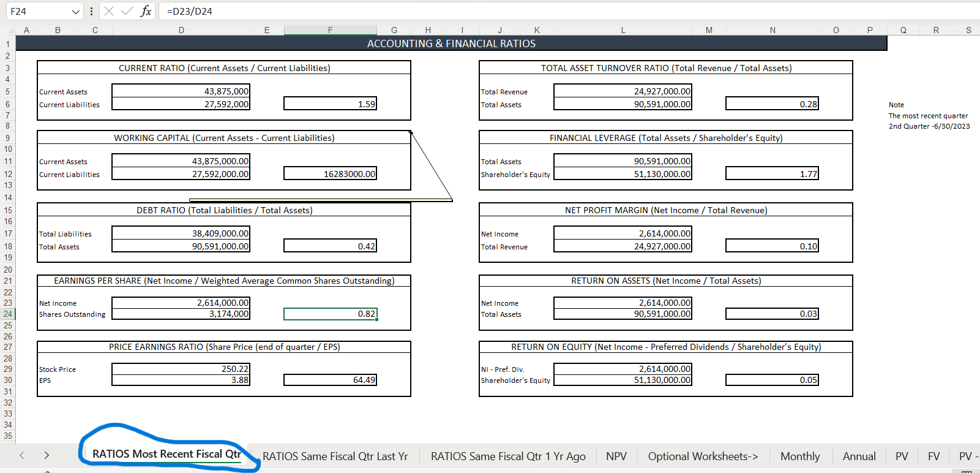Click the NET PROFIT MARGIN section heading
Screen dimensions: 980x473
click(x=666, y=210)
